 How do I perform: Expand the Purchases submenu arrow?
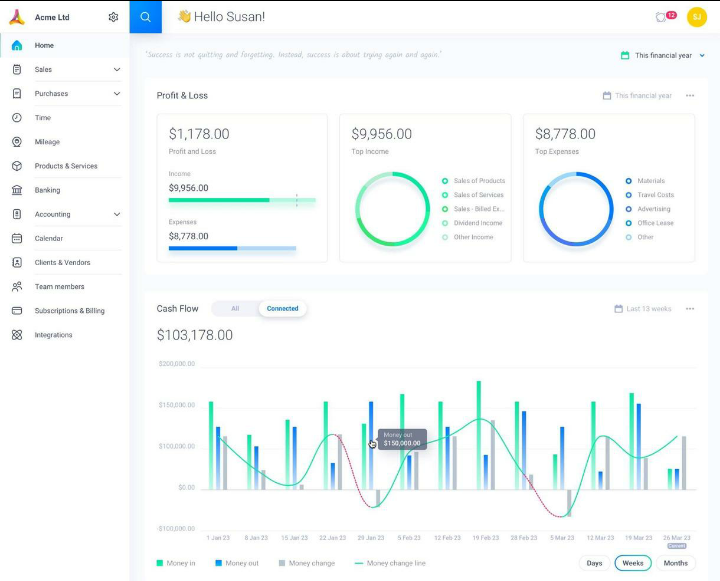click(x=117, y=94)
